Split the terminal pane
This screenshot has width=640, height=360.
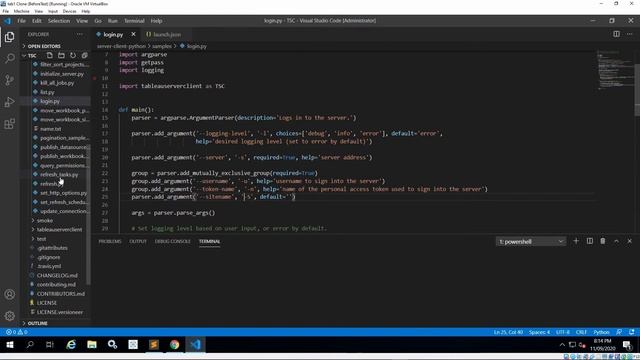coord(590,241)
